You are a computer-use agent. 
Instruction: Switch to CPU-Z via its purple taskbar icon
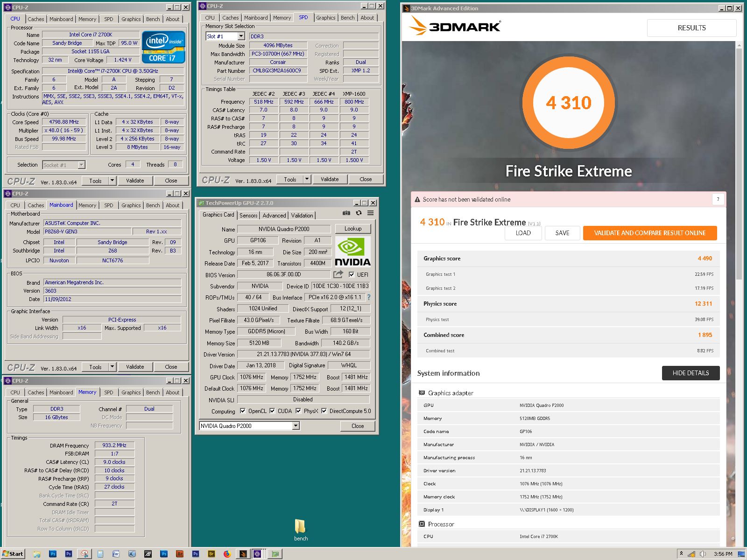point(257,554)
